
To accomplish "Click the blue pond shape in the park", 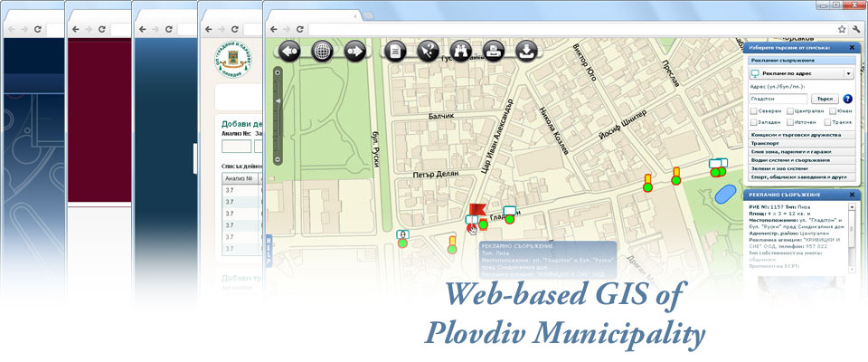I will point(725,194).
